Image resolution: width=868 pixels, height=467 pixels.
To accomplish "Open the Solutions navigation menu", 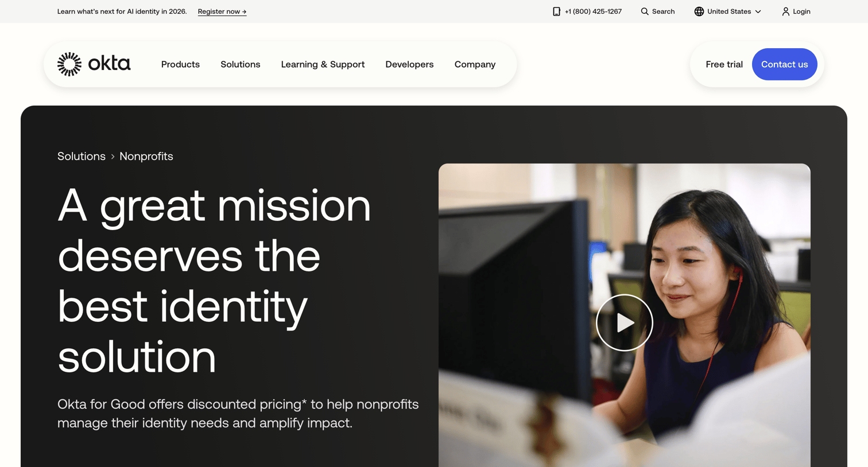I will pos(241,64).
